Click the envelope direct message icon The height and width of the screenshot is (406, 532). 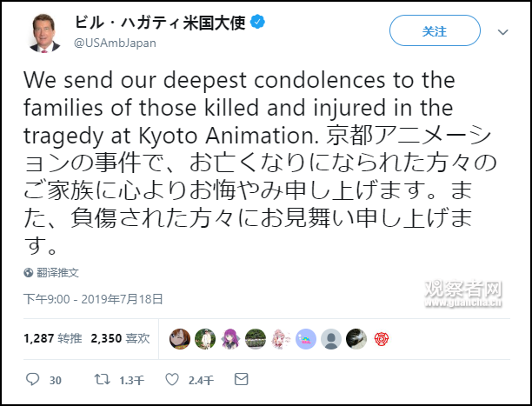pos(241,380)
